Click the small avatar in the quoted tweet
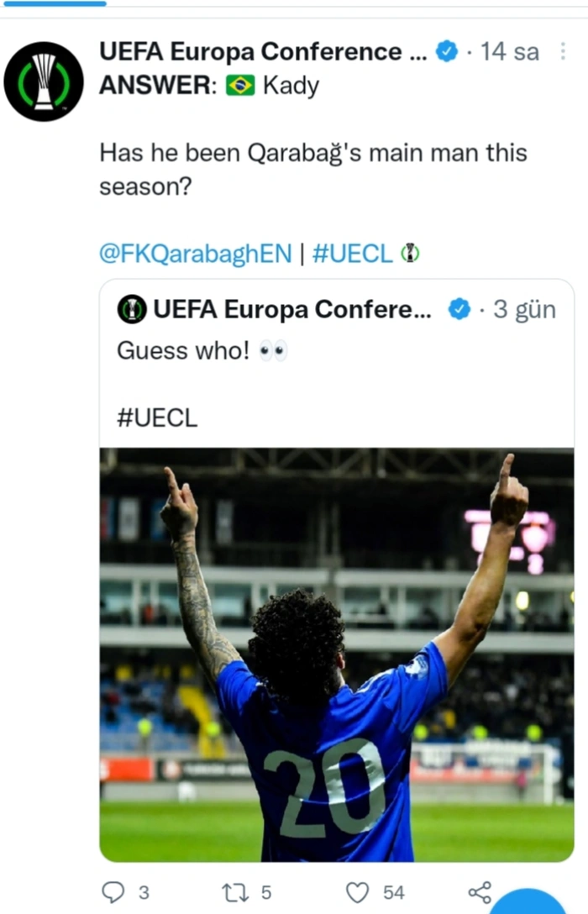The height and width of the screenshot is (914, 588). [x=132, y=310]
